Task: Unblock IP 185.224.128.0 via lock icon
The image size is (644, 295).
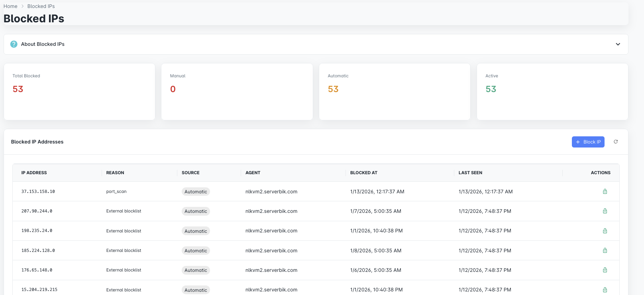Action: [x=605, y=250]
